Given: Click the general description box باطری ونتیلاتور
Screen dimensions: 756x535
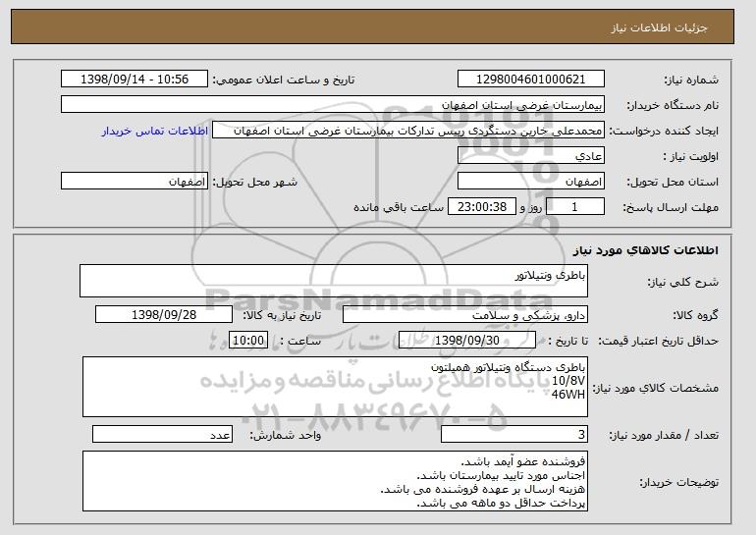Looking at the screenshot, I should point(334,281).
